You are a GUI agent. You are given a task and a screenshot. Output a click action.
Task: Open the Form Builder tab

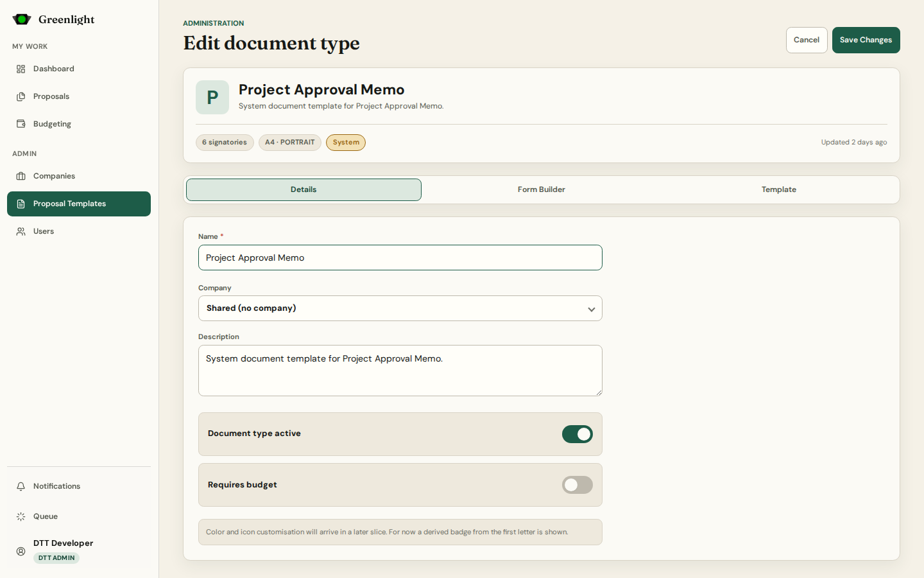tap(542, 189)
